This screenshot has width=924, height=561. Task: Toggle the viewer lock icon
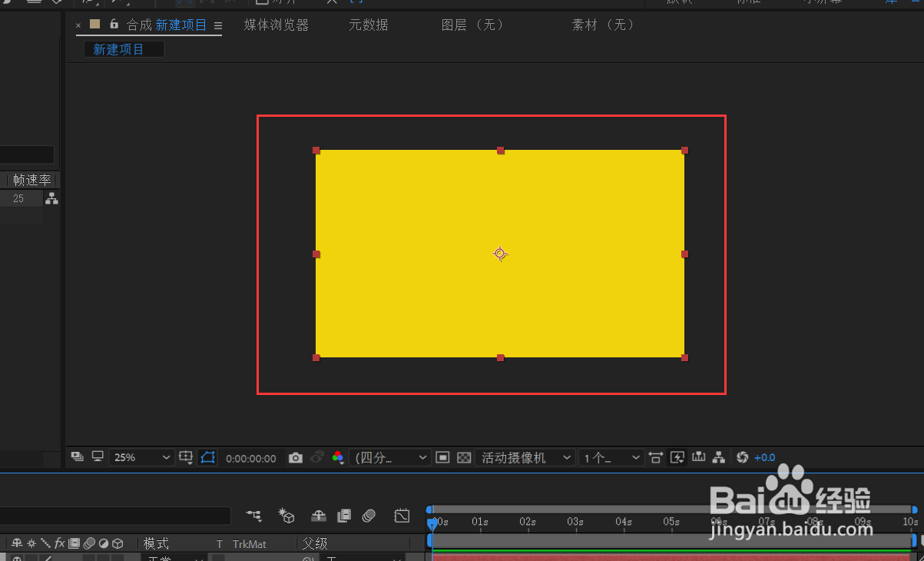click(114, 24)
